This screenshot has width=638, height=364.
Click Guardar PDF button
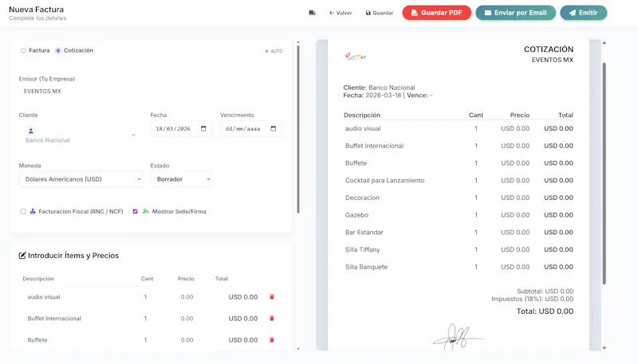click(x=436, y=13)
